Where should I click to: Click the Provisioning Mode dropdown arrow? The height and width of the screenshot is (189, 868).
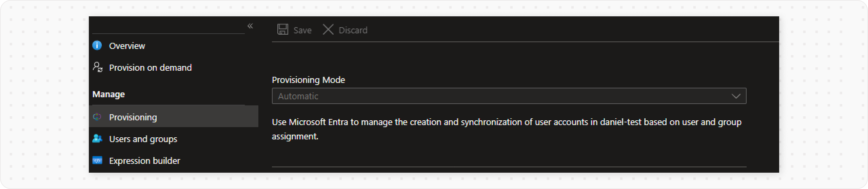pos(736,96)
